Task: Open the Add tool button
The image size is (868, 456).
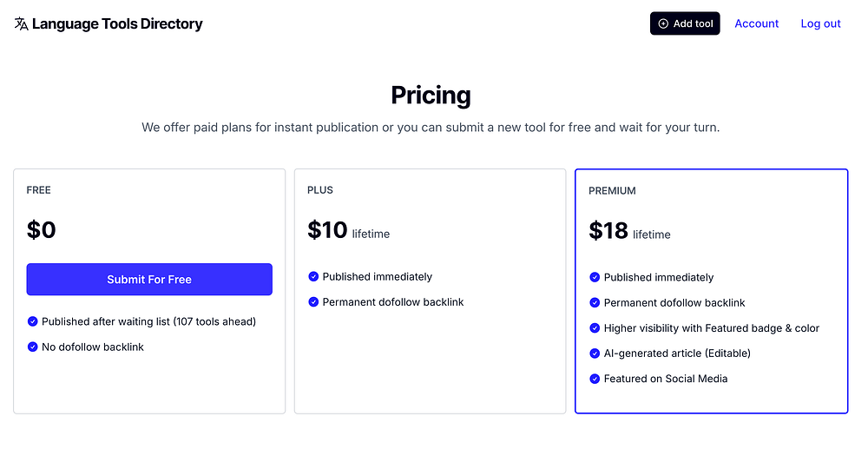Action: click(x=685, y=23)
